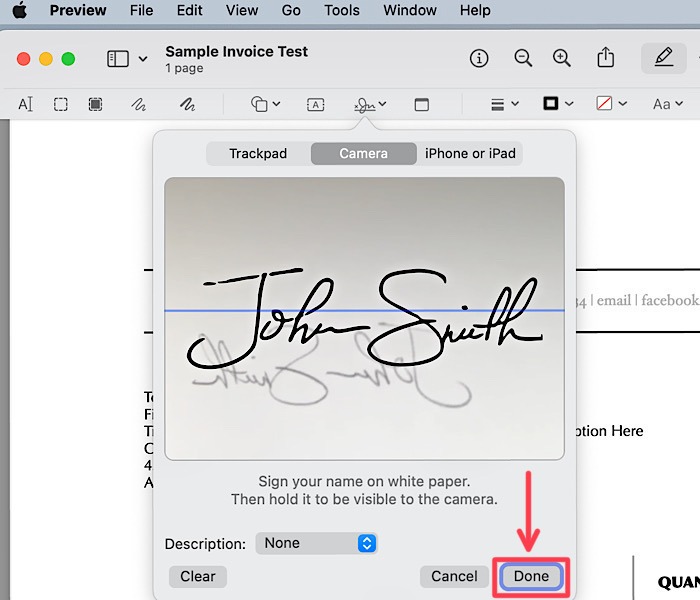Open the Tools menu

tap(342, 10)
